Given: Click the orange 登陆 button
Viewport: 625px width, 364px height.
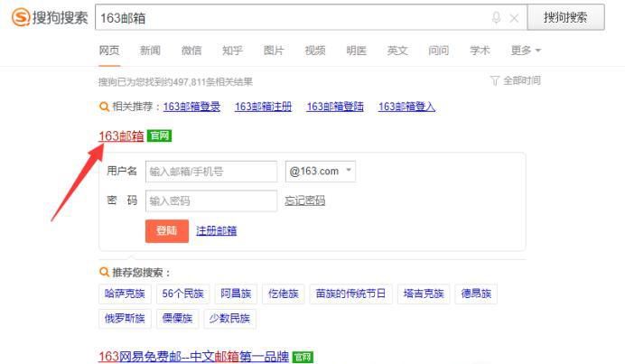Looking at the screenshot, I should pos(166,231).
